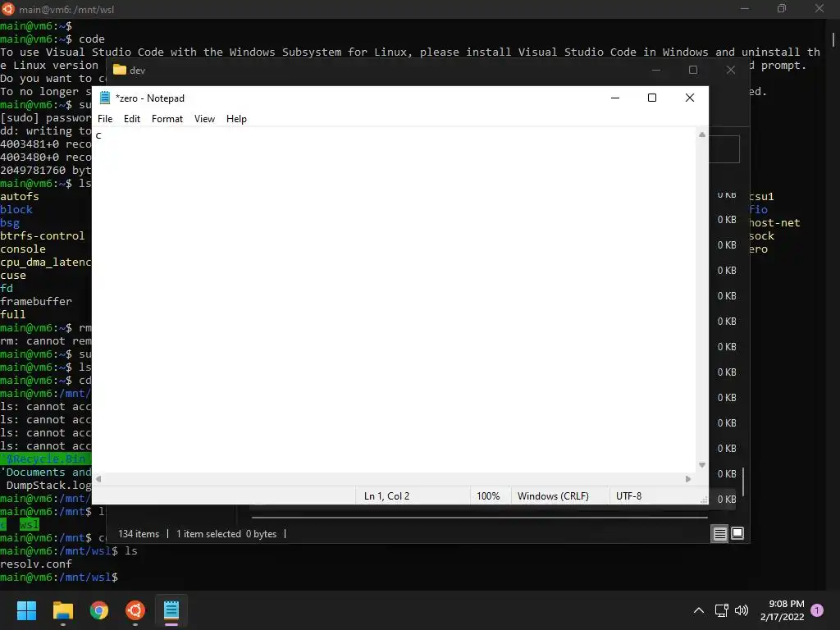This screenshot has width=840, height=630.
Task: Show hidden system tray icons
Action: point(699,610)
